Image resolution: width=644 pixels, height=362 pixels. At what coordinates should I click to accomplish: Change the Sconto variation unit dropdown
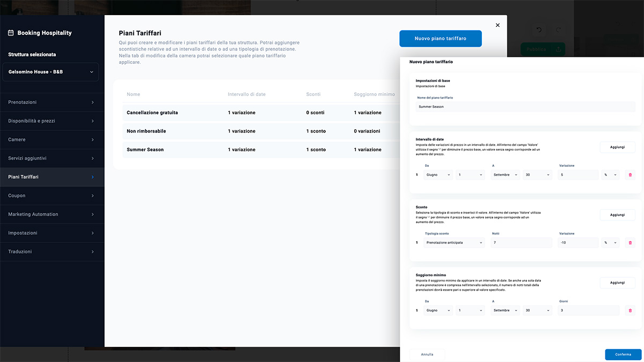[x=610, y=243]
